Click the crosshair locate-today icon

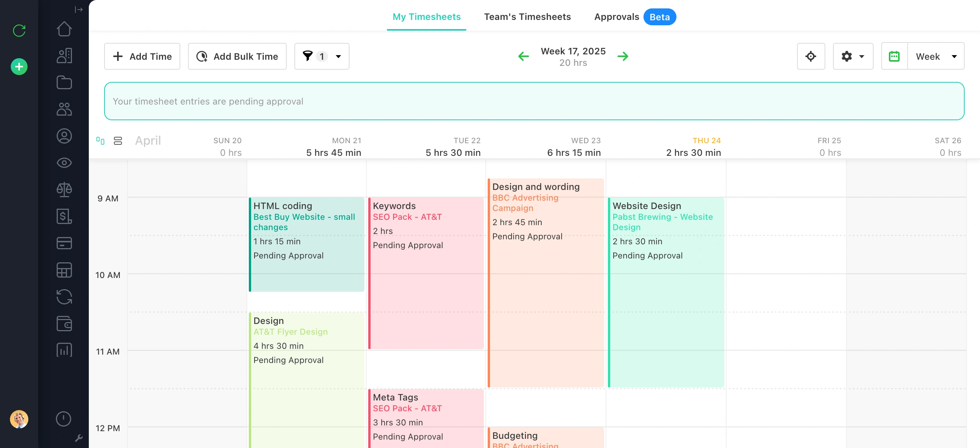[811, 56]
